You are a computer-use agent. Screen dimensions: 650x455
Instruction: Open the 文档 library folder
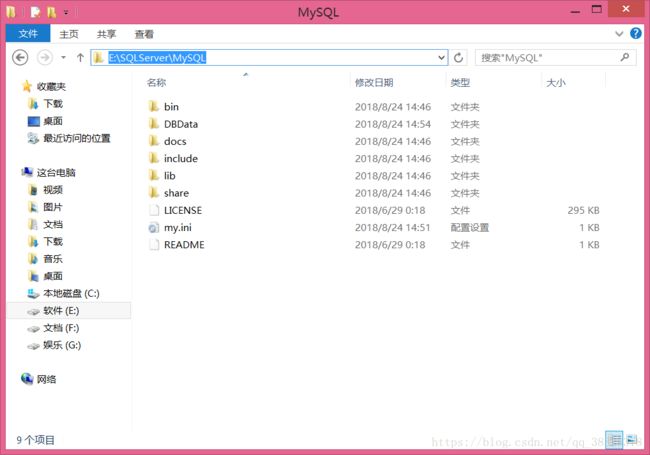tap(53, 224)
